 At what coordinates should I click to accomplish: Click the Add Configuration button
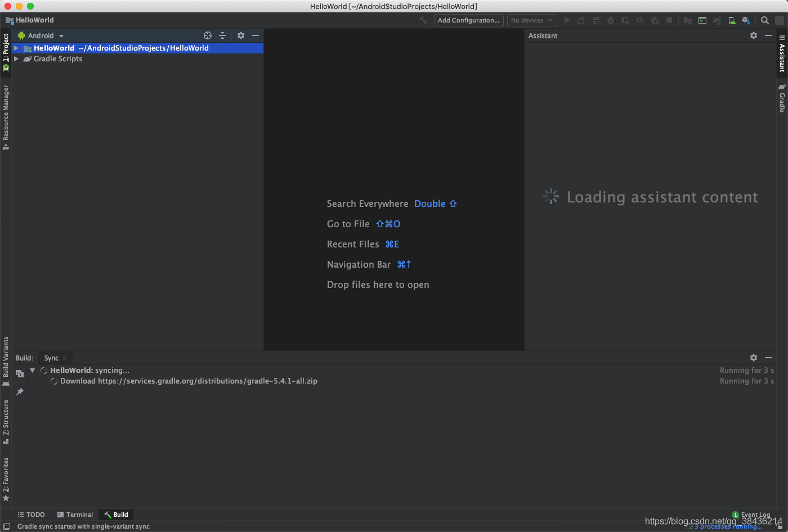468,20
